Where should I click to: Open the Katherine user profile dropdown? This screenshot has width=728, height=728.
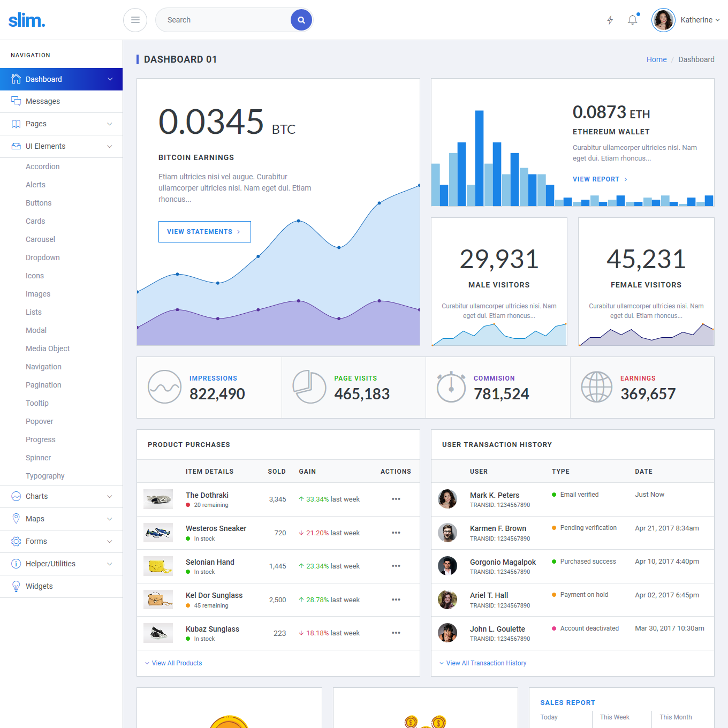coord(686,20)
